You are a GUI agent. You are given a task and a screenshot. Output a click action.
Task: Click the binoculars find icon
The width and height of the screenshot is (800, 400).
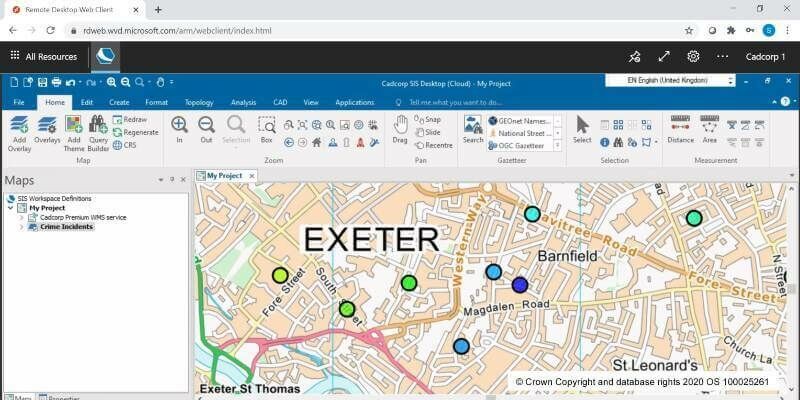coord(618,142)
